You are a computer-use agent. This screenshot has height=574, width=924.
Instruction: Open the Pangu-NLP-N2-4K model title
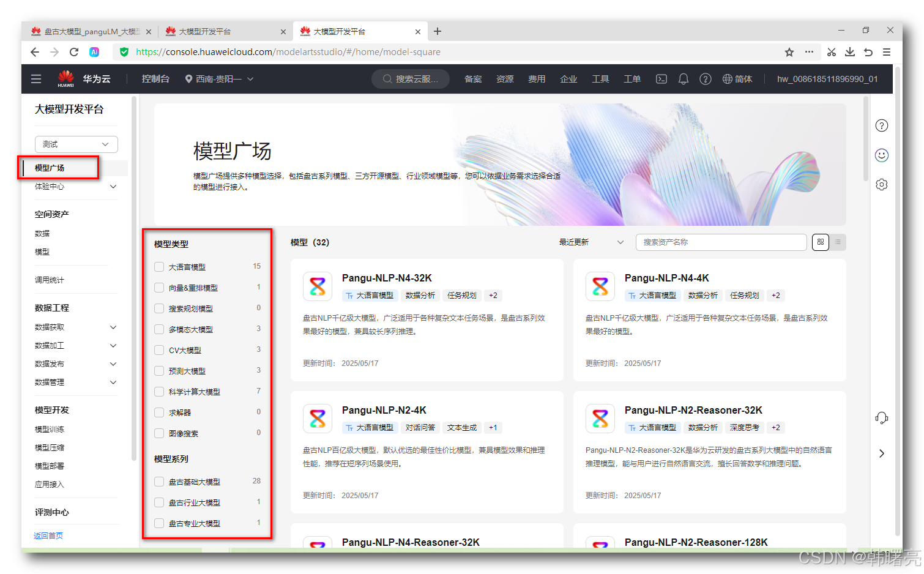pos(384,411)
